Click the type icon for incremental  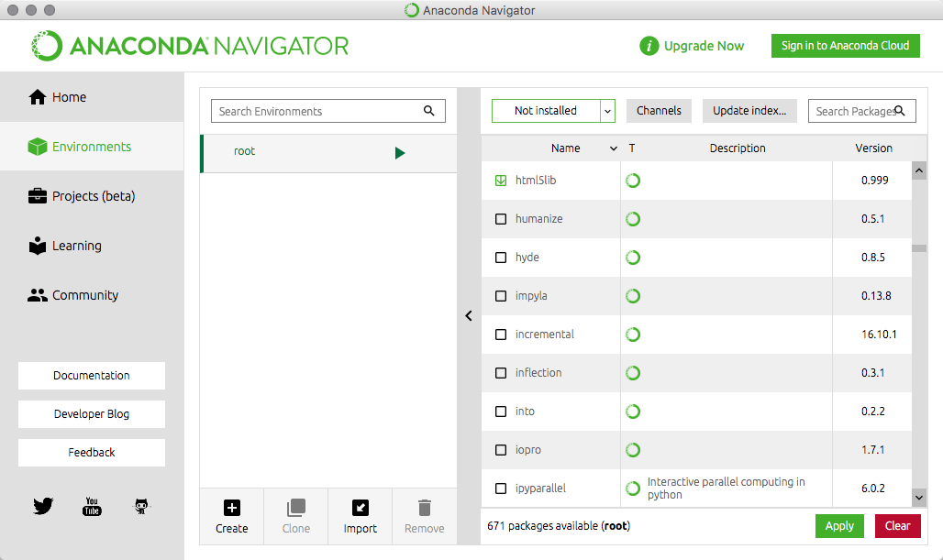tap(633, 335)
